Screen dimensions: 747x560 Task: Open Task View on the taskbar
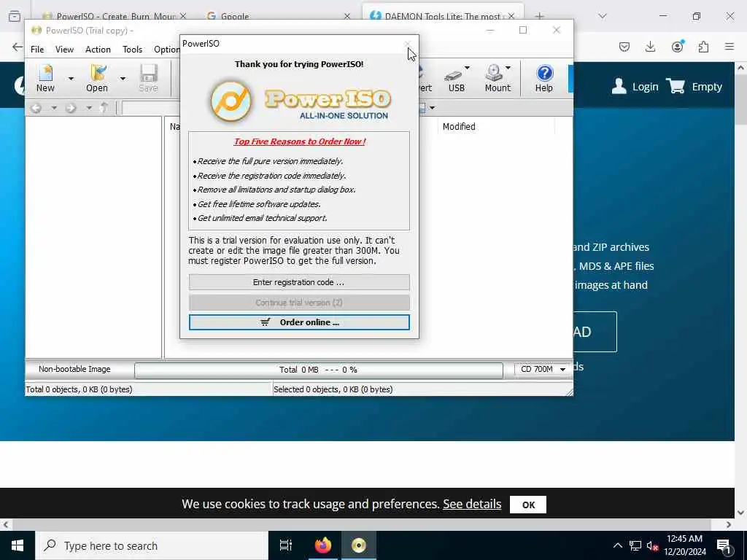click(x=286, y=545)
